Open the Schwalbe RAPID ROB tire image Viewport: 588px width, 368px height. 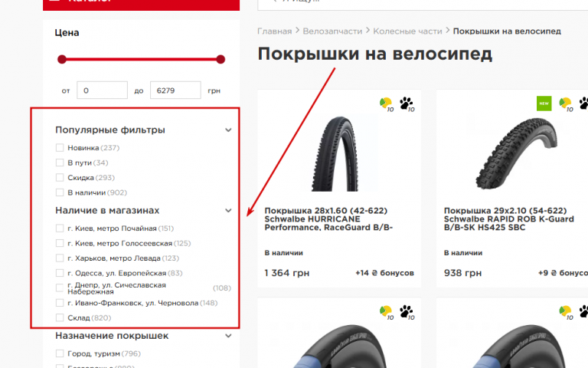pos(517,153)
